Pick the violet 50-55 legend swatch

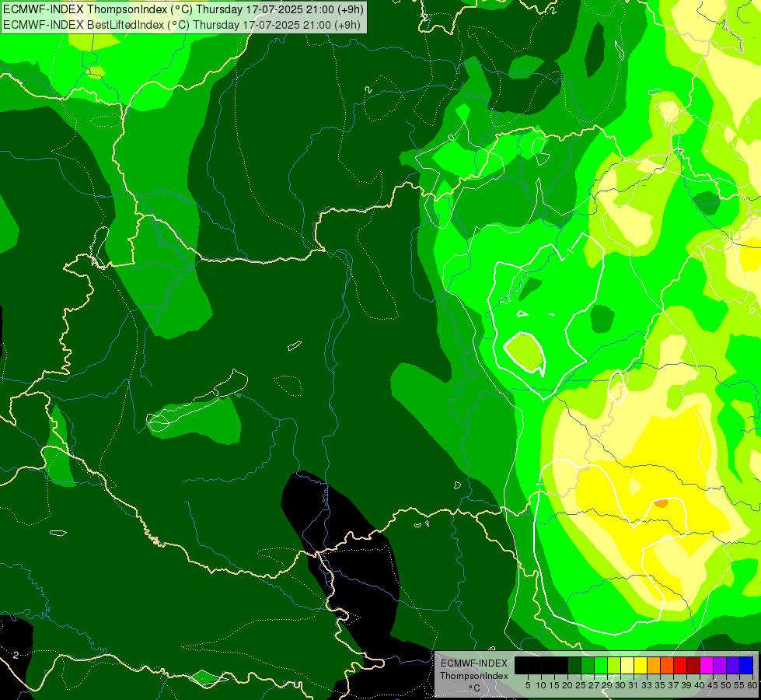[x=733, y=665]
